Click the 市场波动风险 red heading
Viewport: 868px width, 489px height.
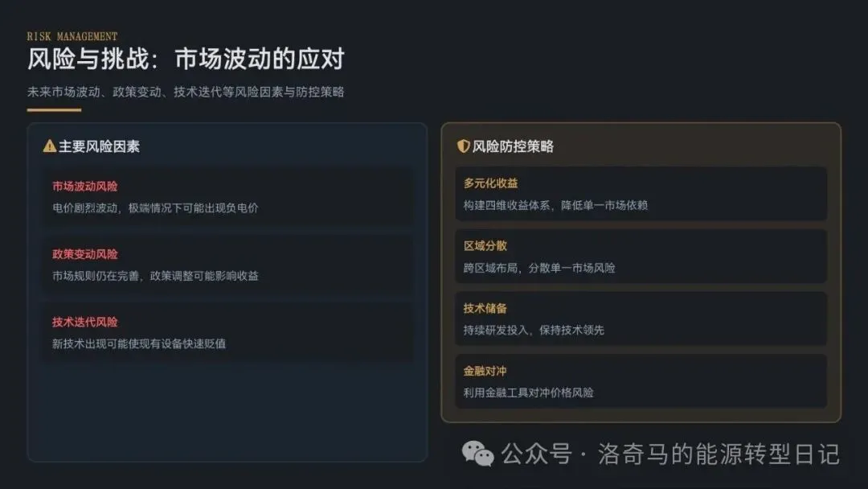pos(85,186)
